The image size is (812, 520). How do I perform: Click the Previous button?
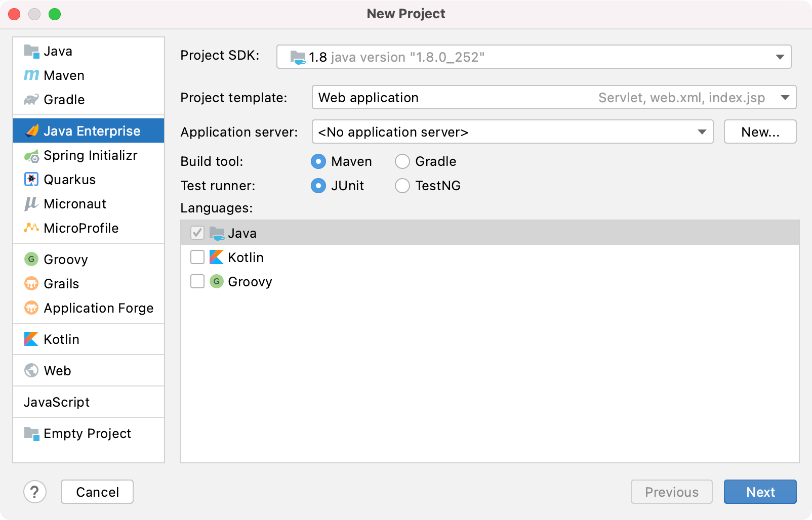tap(672, 492)
